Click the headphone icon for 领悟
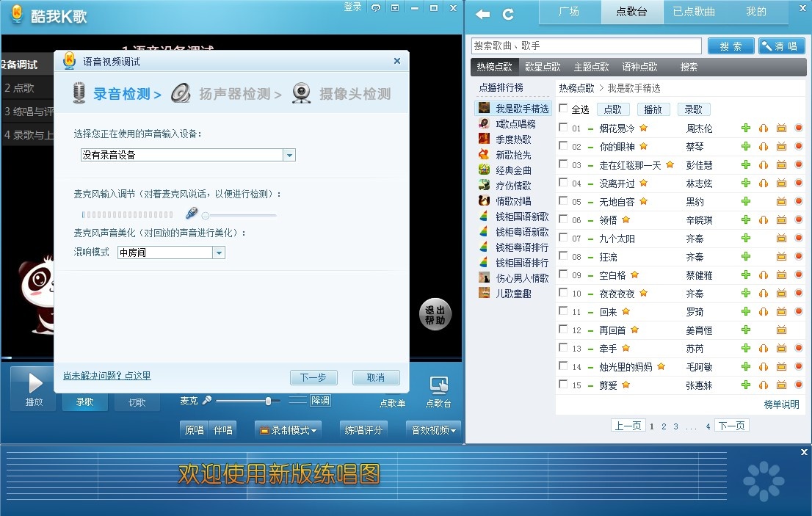This screenshot has height=516, width=812. pos(764,220)
